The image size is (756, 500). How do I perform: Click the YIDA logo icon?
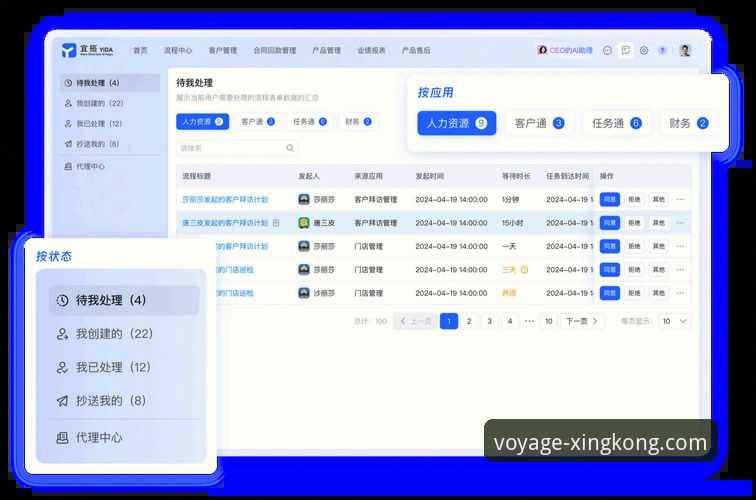point(68,50)
